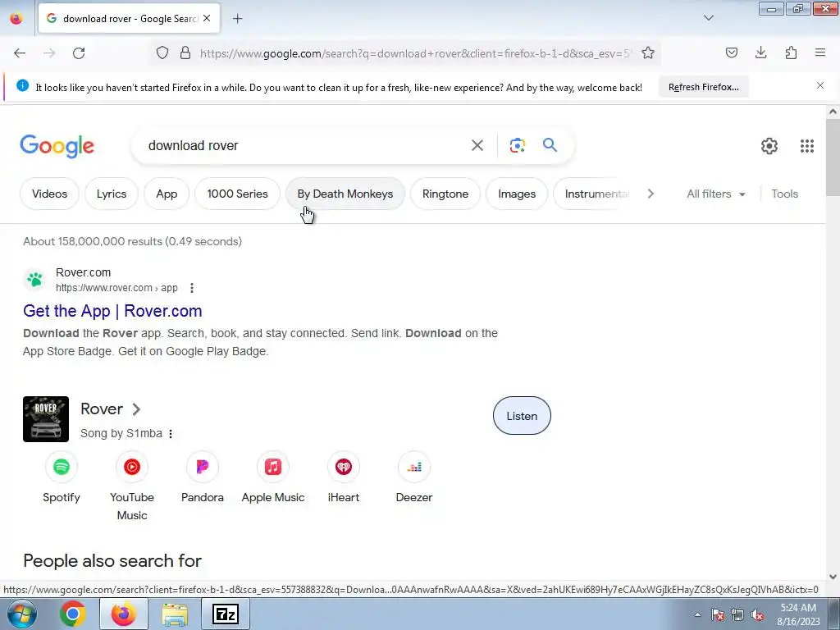Expand the Rover song heading chevron

(136, 409)
